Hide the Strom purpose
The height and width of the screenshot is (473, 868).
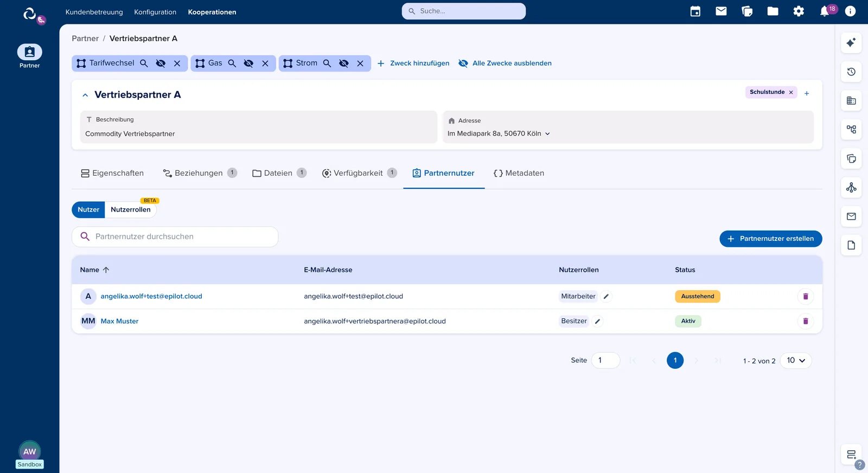click(x=344, y=63)
